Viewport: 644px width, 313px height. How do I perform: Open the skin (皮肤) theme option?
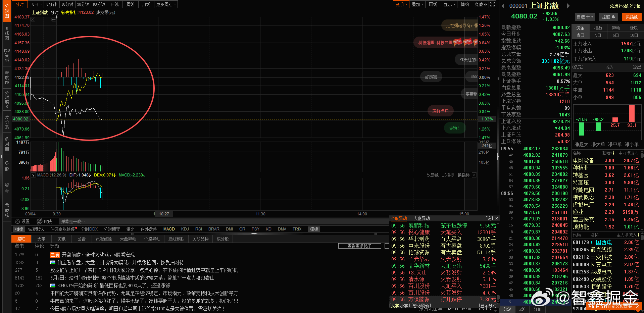[x=44, y=221]
